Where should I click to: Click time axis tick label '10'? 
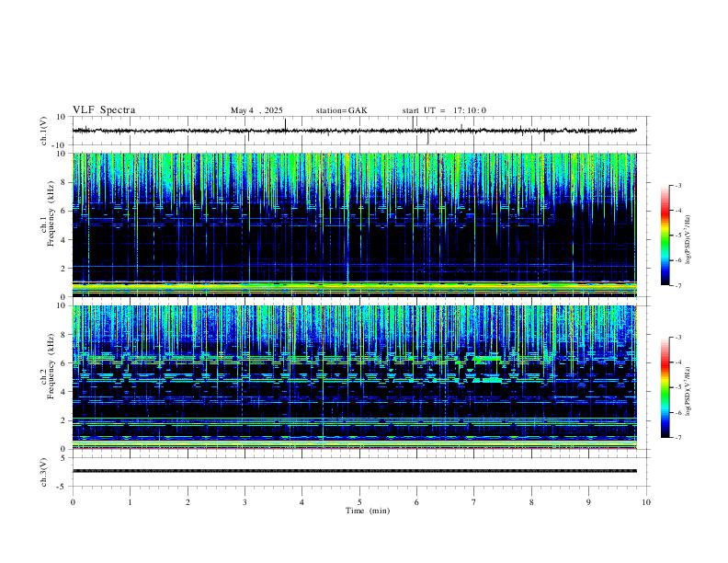point(646,502)
